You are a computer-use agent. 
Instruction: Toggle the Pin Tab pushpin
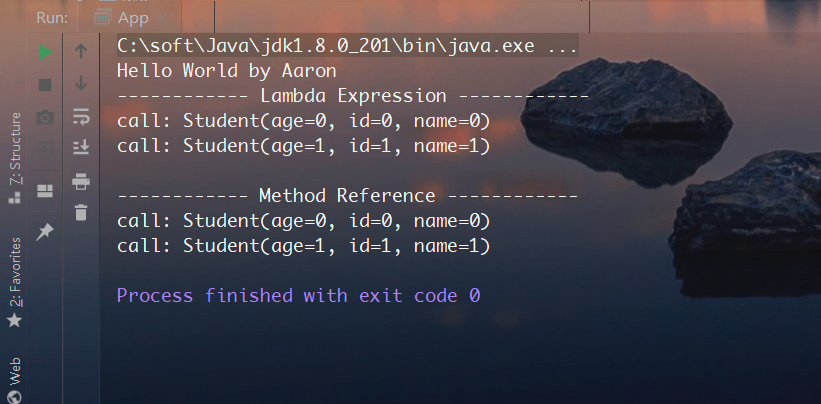45,232
